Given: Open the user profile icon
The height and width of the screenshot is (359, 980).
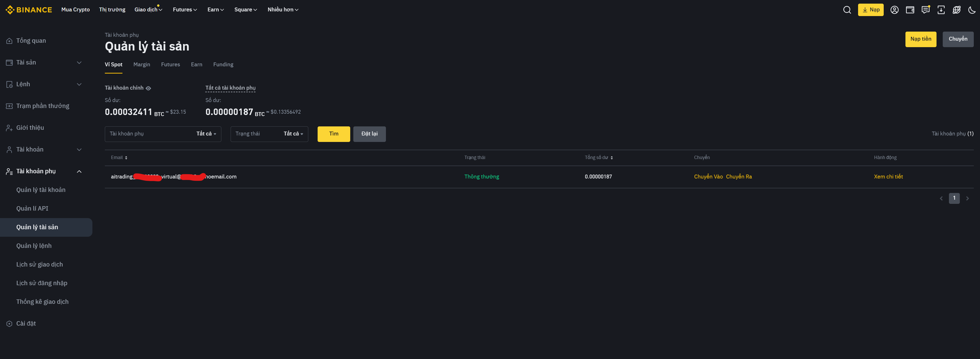Looking at the screenshot, I should (894, 10).
